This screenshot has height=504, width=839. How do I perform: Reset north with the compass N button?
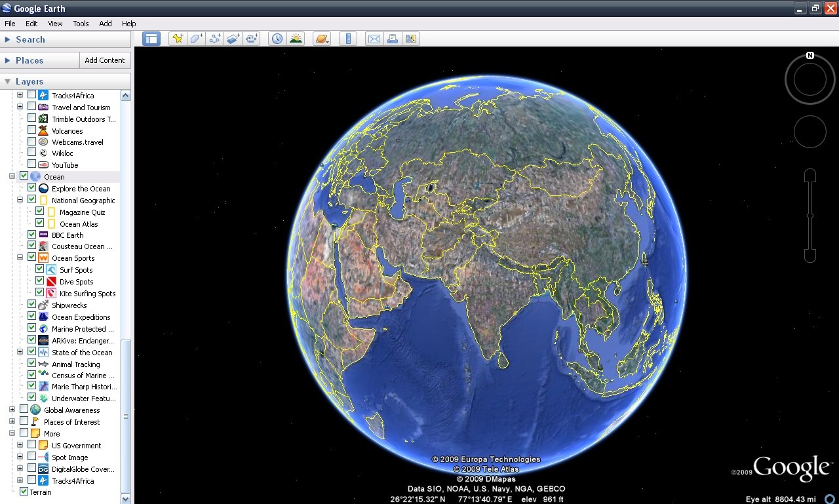click(810, 56)
